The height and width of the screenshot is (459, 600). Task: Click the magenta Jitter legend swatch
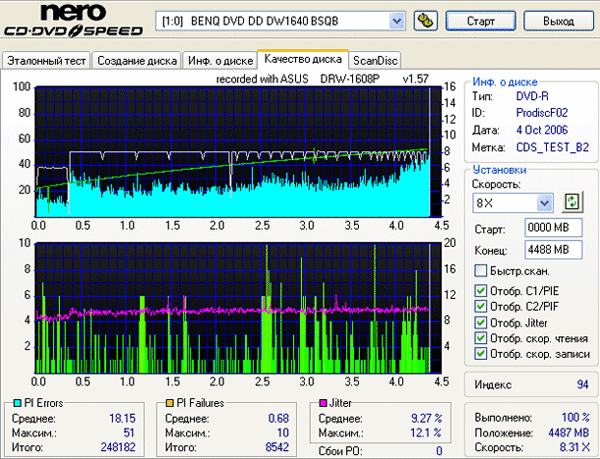click(x=322, y=402)
